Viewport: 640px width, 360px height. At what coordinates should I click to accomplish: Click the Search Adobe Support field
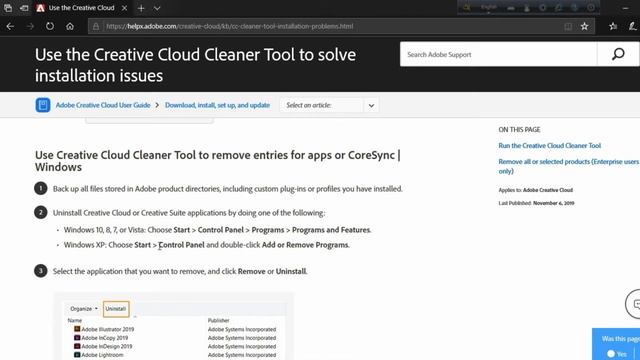[498, 54]
